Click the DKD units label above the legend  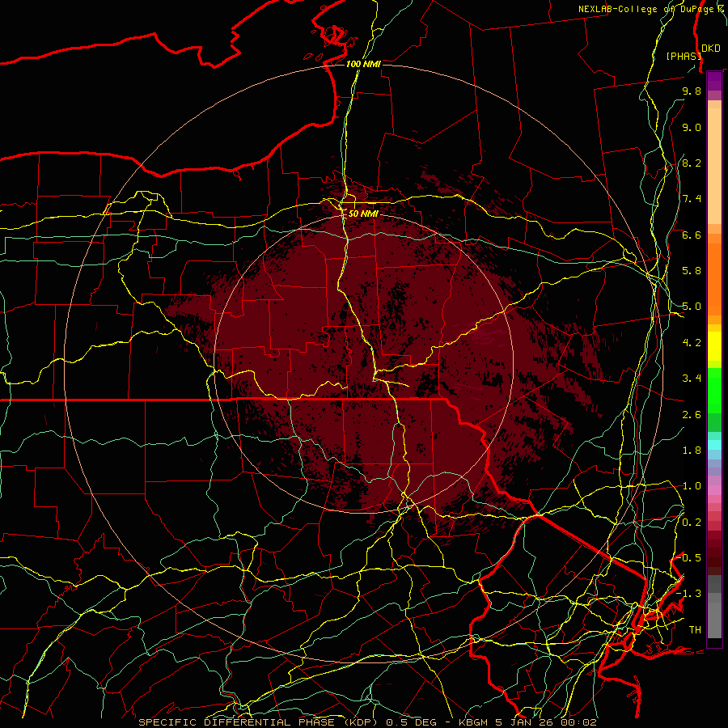[x=710, y=49]
